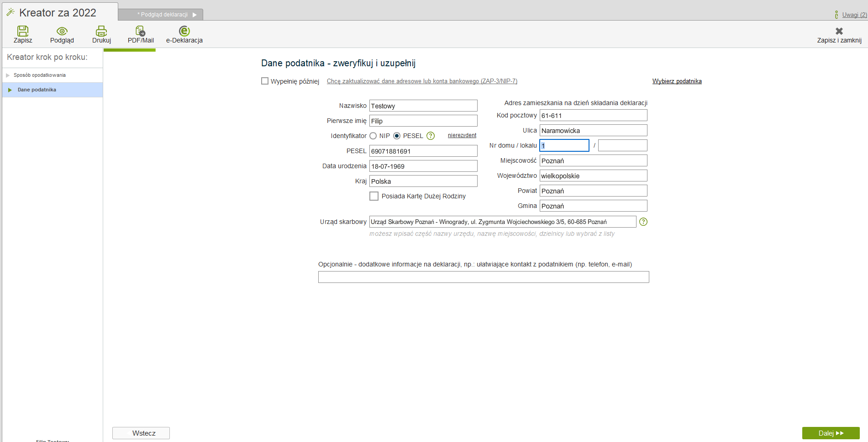Click the Dalej next button
Viewport: 868px width, 442px height.
[831, 433]
